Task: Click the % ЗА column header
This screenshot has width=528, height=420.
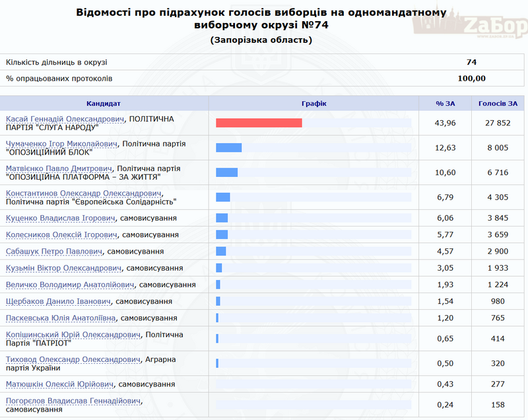Action: 445,104
